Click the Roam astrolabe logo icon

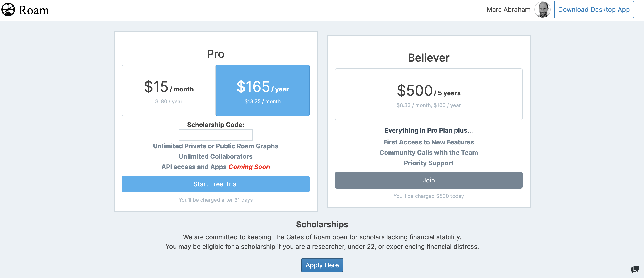tap(8, 10)
